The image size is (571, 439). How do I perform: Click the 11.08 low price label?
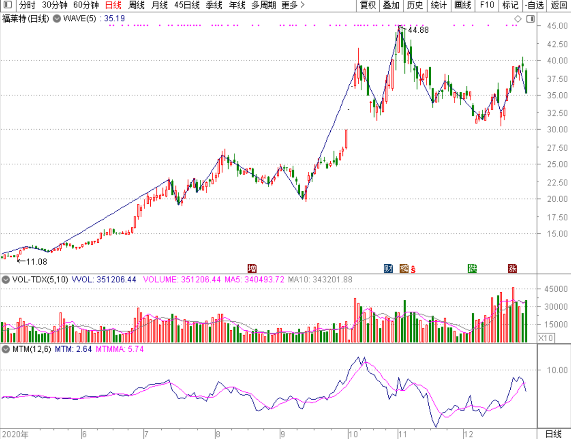coord(36,262)
